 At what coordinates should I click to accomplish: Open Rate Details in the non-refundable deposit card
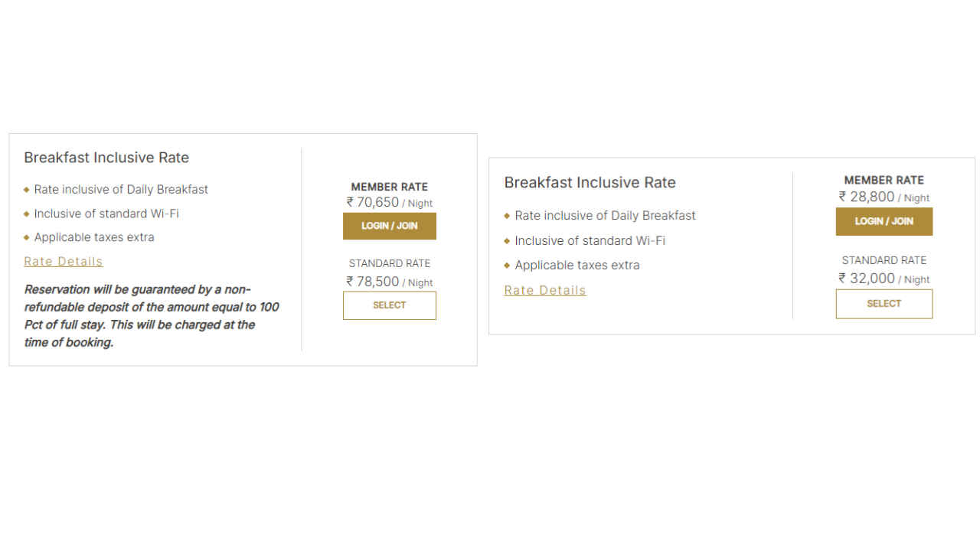tap(63, 262)
